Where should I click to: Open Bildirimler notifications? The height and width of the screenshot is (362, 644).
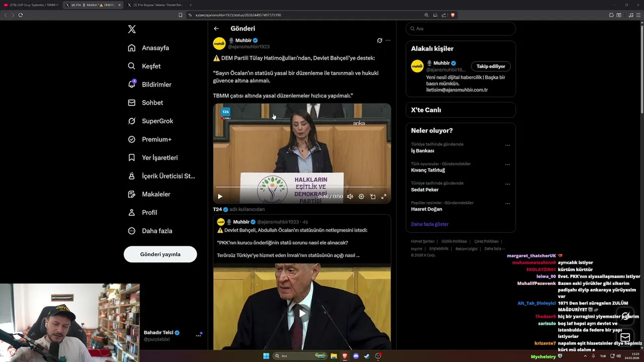click(149, 84)
